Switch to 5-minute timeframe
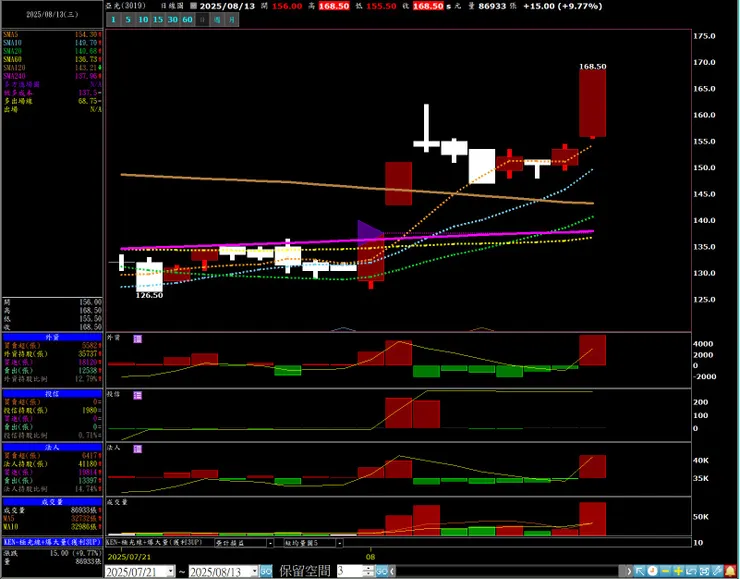The width and height of the screenshot is (740, 579). (128, 19)
